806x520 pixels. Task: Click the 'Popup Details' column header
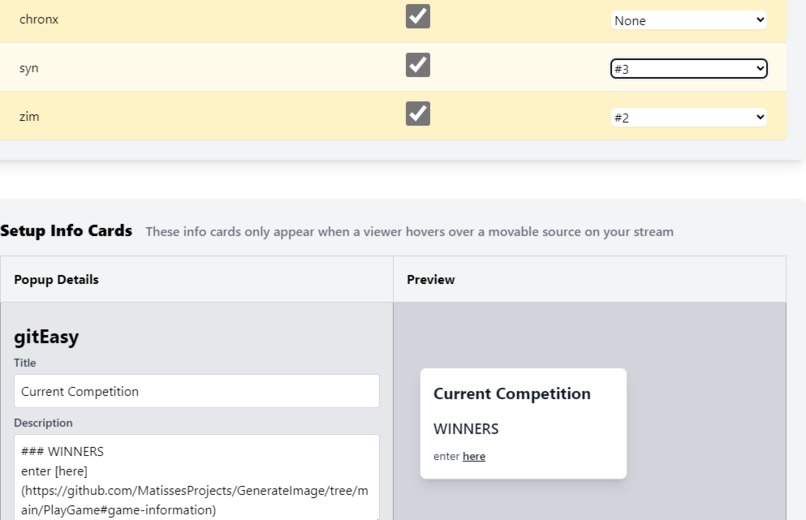56,280
